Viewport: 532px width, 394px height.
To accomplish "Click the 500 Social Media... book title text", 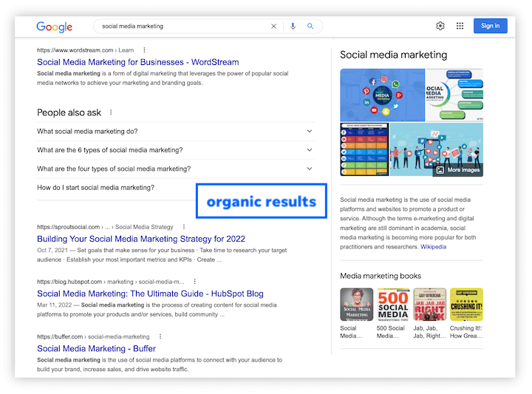I will pos(391,332).
